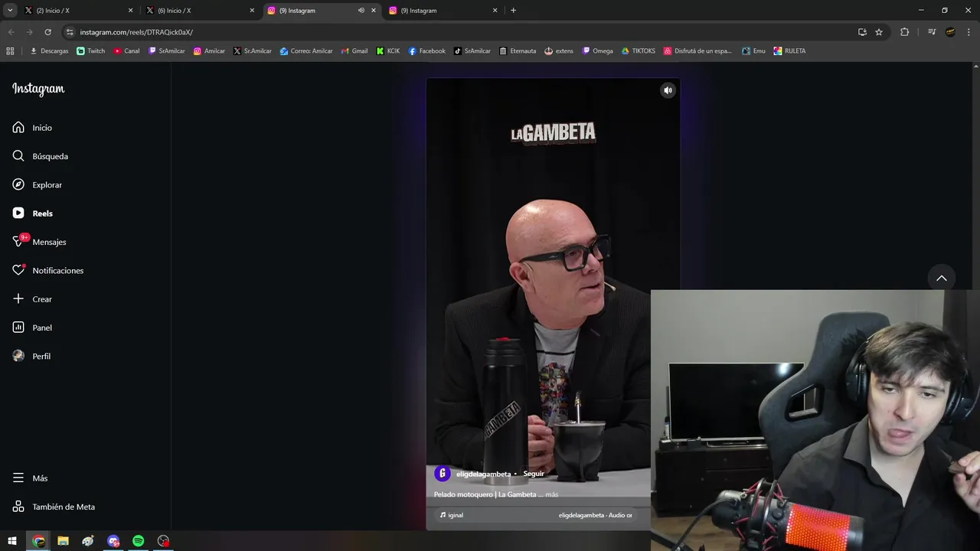Open Discord from the taskbar

(113, 541)
